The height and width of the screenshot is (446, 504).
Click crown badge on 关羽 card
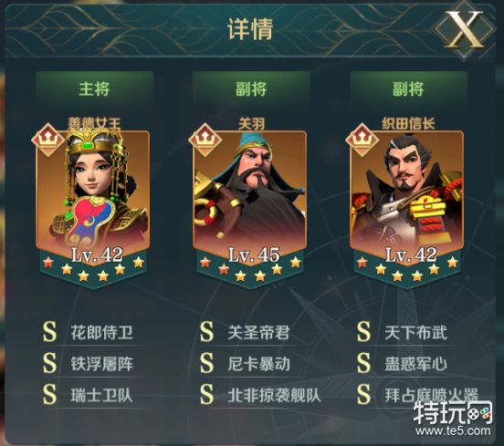[x=205, y=140]
